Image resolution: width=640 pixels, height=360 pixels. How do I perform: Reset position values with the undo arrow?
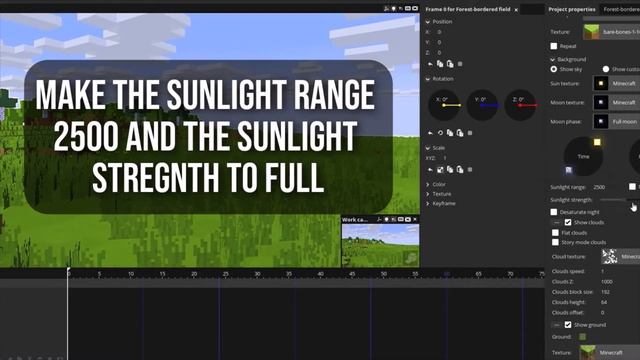click(430, 64)
